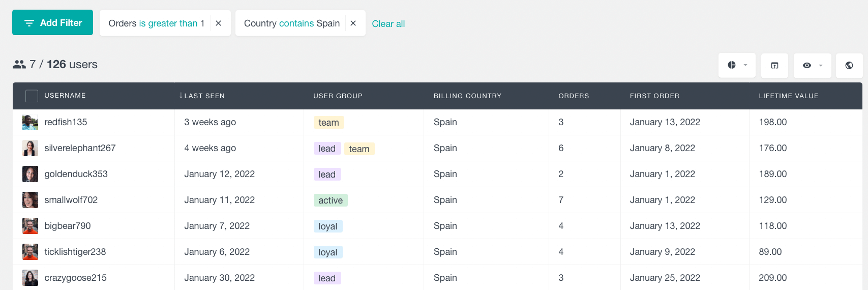Edit the Orders is greater than filter
This screenshot has height=290, width=868.
[156, 23]
